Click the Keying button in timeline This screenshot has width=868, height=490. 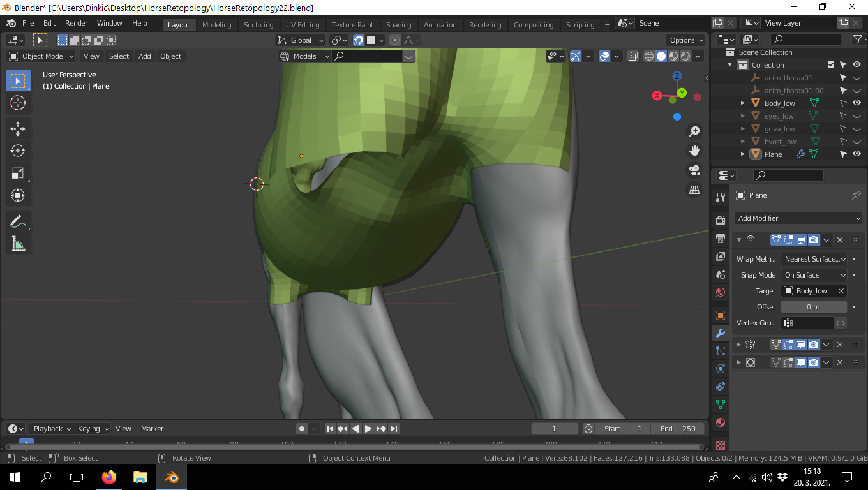pyautogui.click(x=93, y=429)
